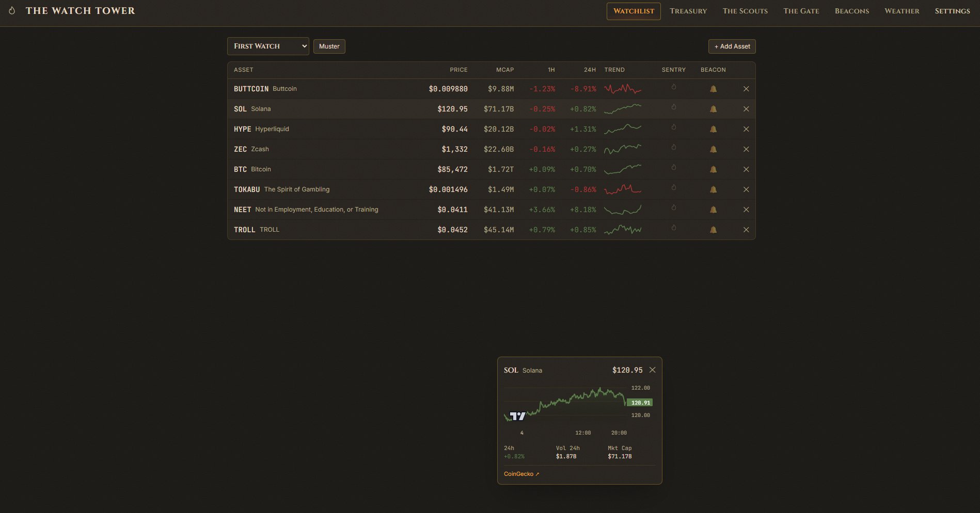Set a beacon bell for SOL
This screenshot has width=980, height=513.
click(x=713, y=109)
